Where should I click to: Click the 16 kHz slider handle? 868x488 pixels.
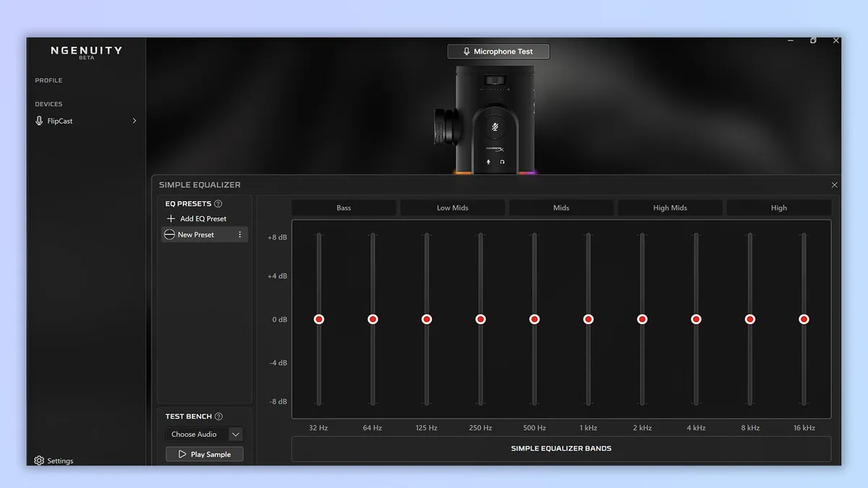pyautogui.click(x=804, y=319)
